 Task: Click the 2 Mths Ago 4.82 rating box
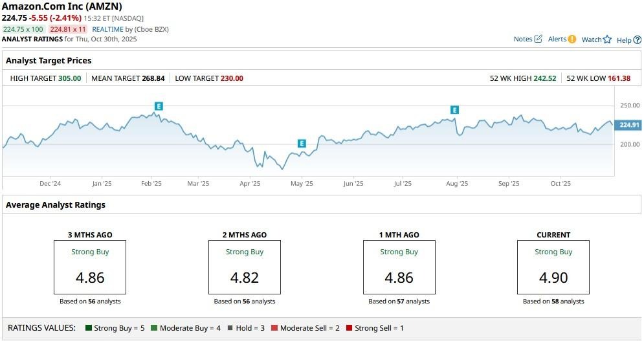pyautogui.click(x=245, y=267)
